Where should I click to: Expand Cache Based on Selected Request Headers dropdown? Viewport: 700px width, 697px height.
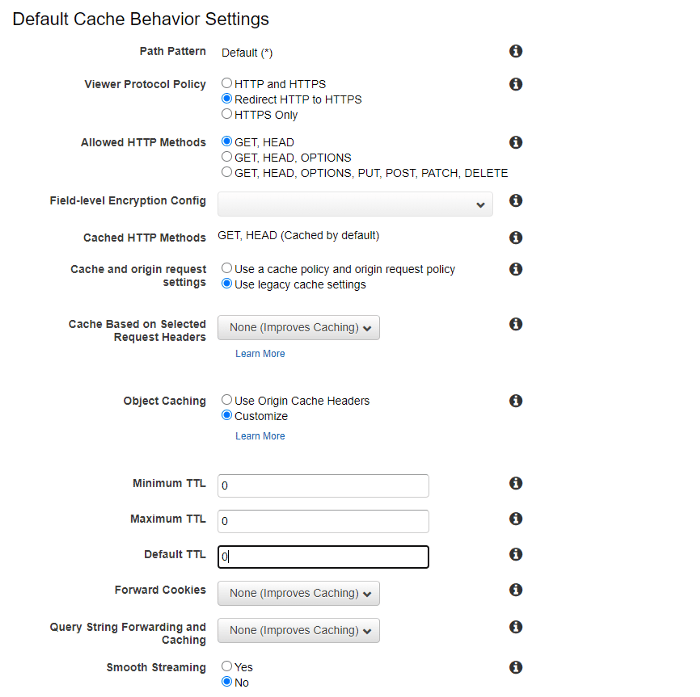tap(298, 328)
